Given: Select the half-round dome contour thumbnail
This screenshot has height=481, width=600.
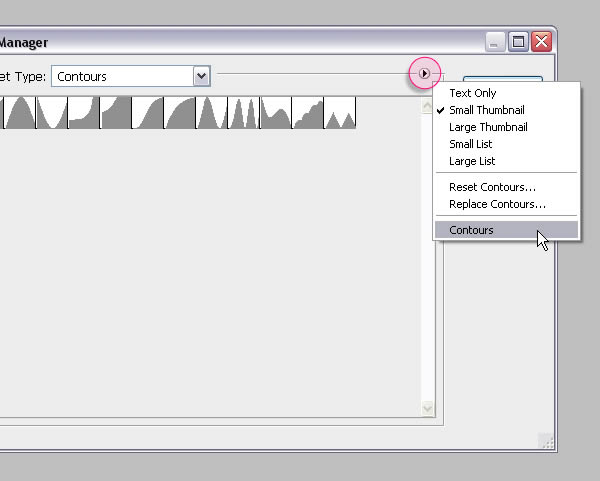Looking at the screenshot, I should pos(20,113).
